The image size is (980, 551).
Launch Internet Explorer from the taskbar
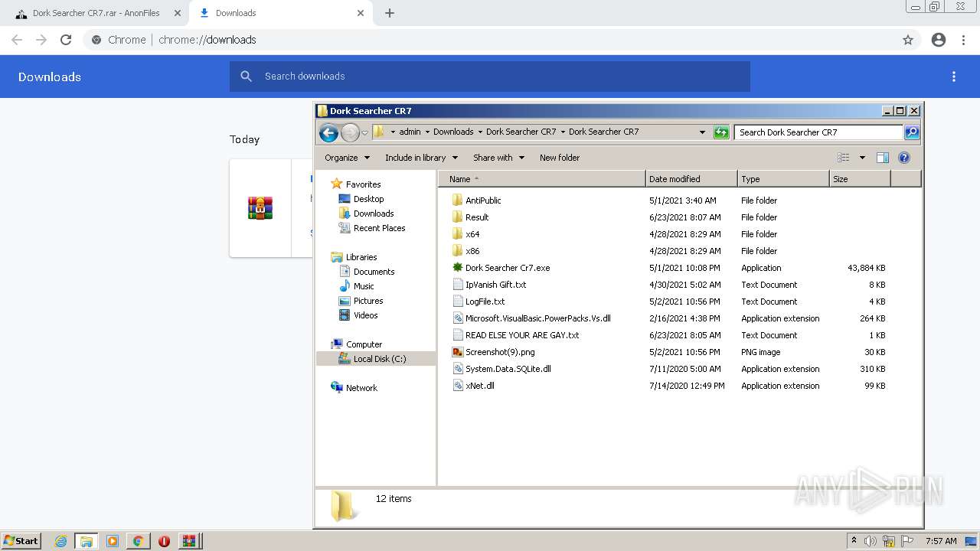click(60, 541)
